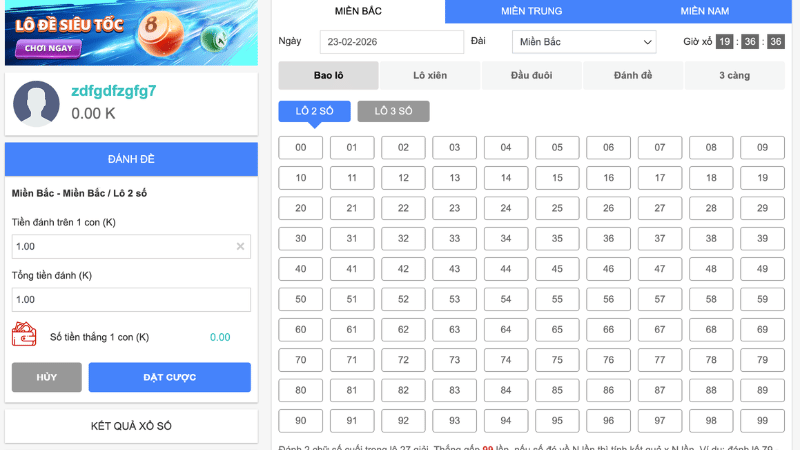Clear the bet amount with X icon
The height and width of the screenshot is (450, 800).
(x=240, y=246)
